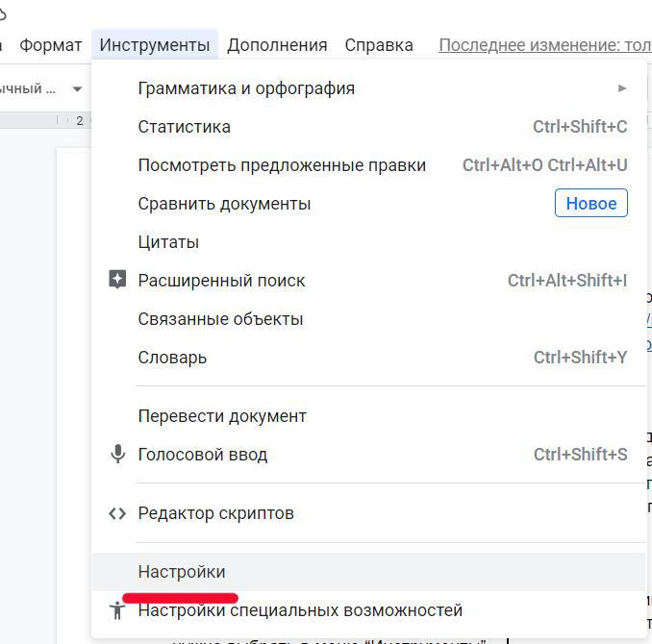This screenshot has width=652, height=644.
Task: Select Перевести документ option
Action: (x=222, y=416)
